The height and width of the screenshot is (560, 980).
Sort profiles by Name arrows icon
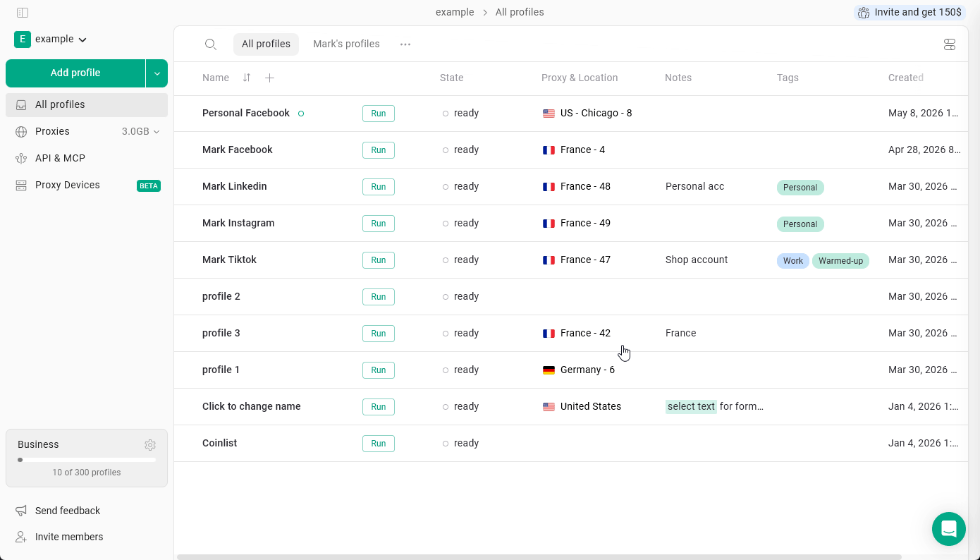[x=247, y=78]
